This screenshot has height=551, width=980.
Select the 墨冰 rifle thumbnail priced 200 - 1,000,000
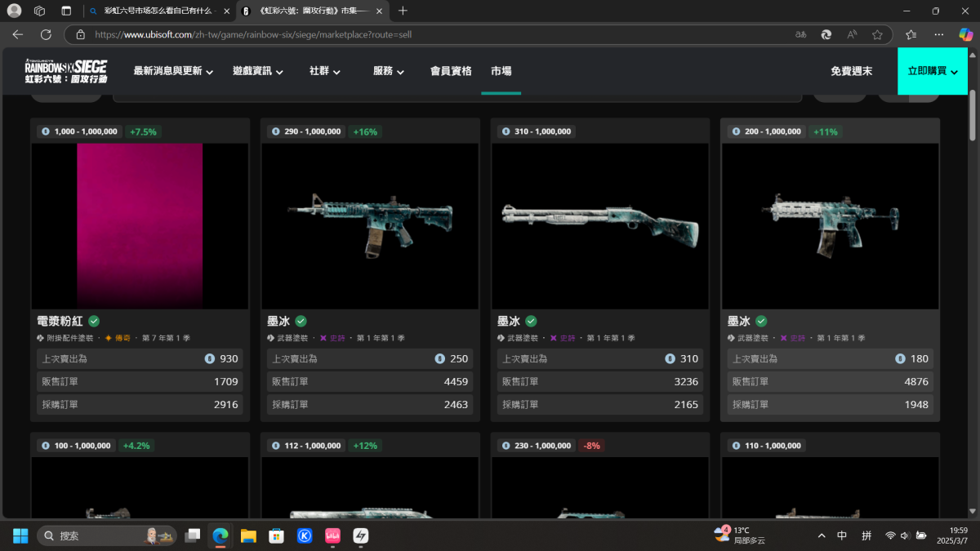coord(831,226)
